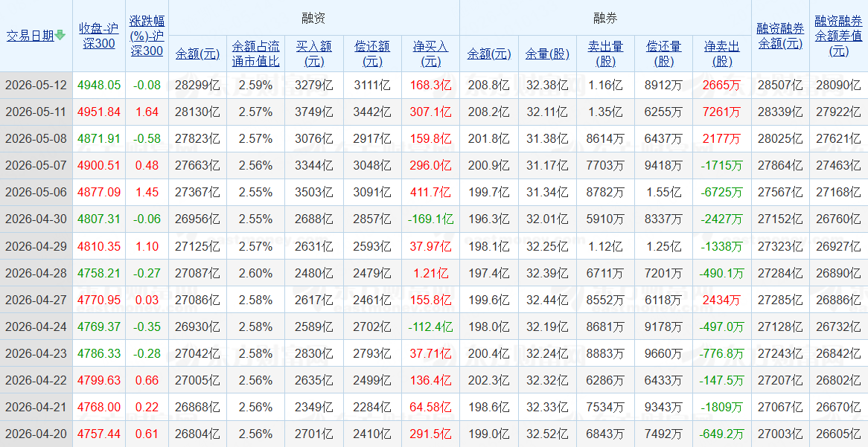Image resolution: width=868 pixels, height=447 pixels.
Task: Click the 2026-04-20 row date
Action: [x=36, y=434]
